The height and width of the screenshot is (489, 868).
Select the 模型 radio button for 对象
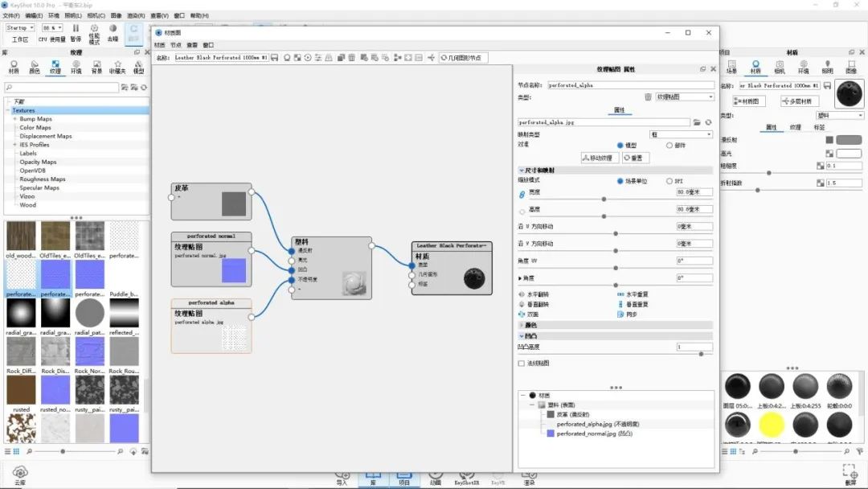619,145
